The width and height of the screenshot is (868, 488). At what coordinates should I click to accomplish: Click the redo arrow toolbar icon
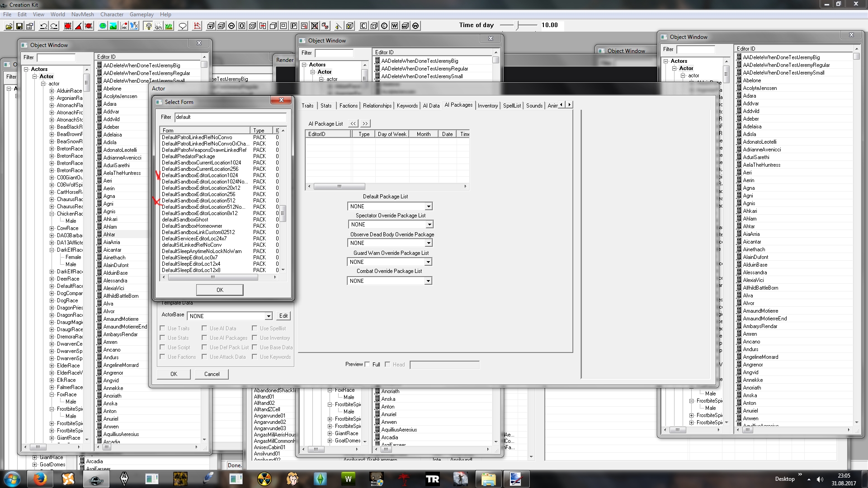(54, 26)
